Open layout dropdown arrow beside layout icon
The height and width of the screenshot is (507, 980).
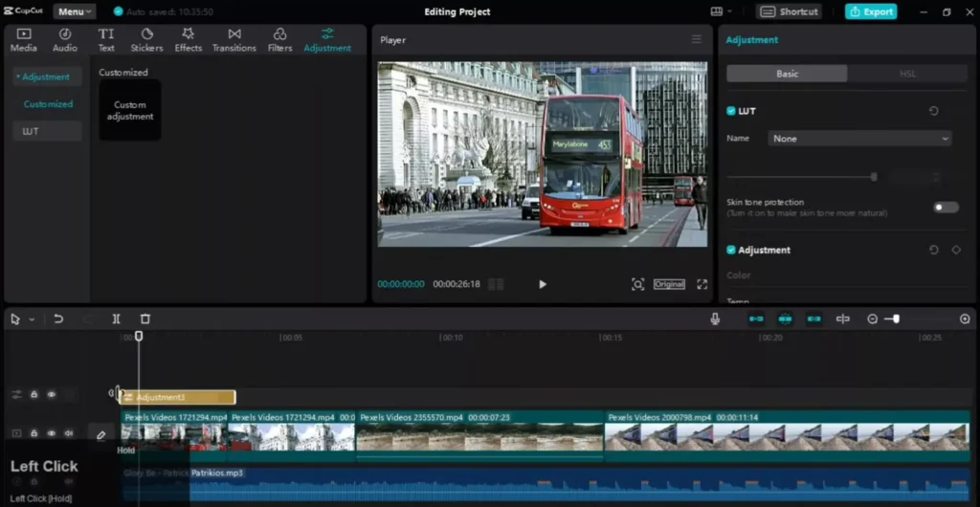[x=730, y=11]
